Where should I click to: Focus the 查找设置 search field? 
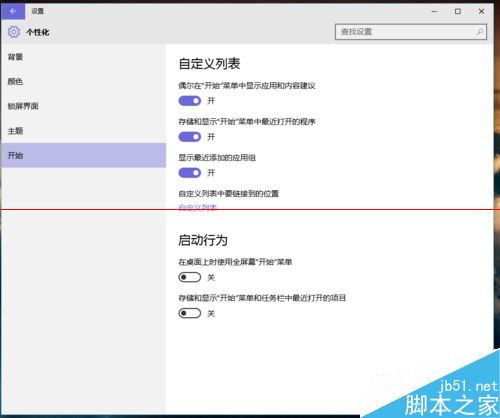coord(411,32)
